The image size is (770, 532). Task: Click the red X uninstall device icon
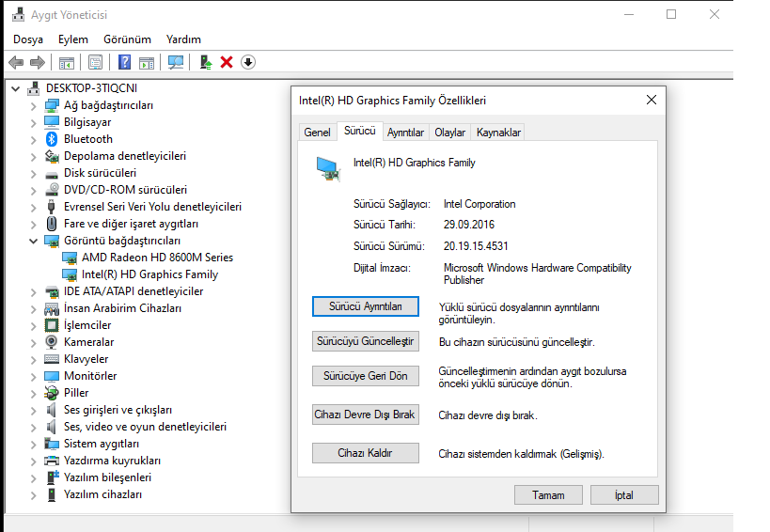pyautogui.click(x=227, y=62)
